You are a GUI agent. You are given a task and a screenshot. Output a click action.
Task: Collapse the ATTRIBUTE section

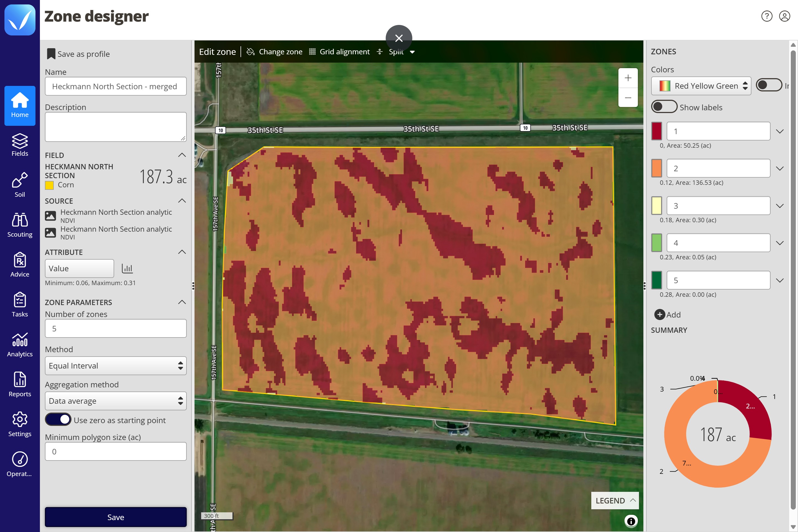tap(182, 252)
